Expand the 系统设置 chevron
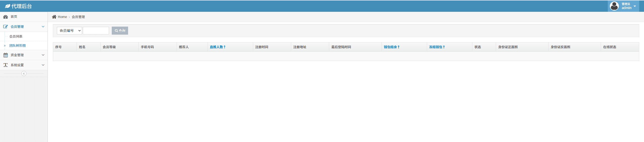 click(43, 65)
